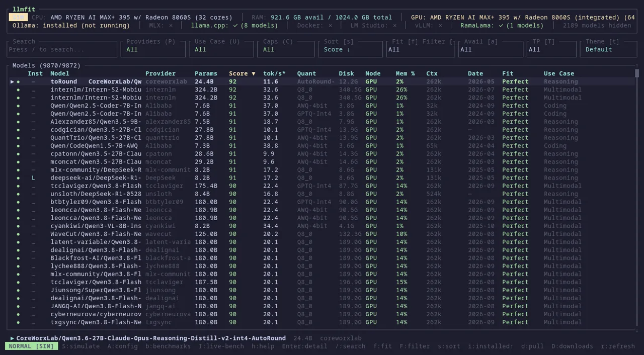644x355 pixels.
Task: Click the '524k' context value
Action: coord(434,194)
